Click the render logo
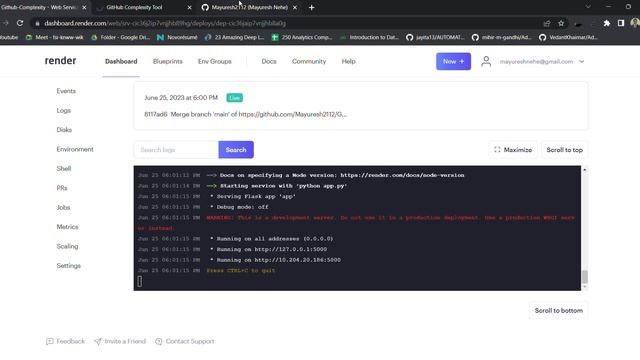Image resolution: width=640 pixels, height=360 pixels. click(60, 61)
